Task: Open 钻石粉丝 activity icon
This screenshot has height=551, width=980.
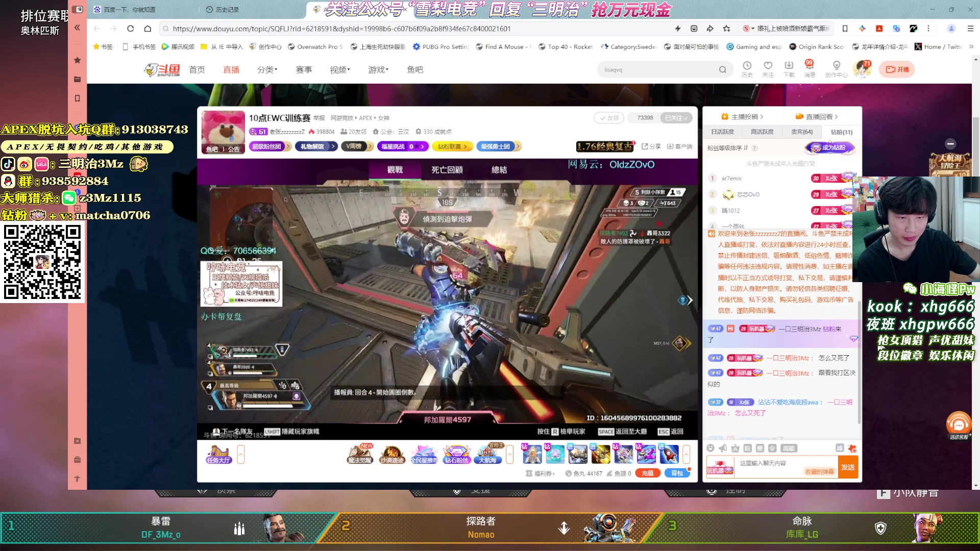Action: (456, 454)
